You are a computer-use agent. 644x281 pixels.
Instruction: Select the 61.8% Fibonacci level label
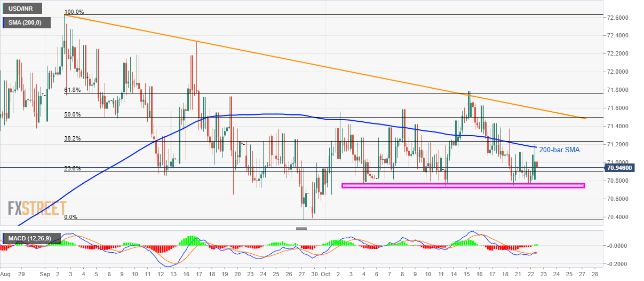(x=72, y=90)
